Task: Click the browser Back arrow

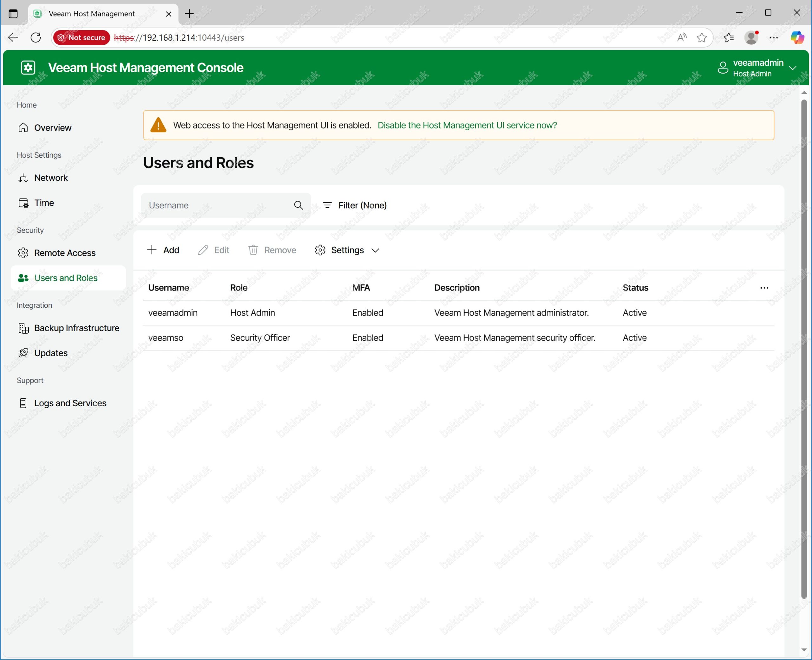Action: [x=13, y=37]
